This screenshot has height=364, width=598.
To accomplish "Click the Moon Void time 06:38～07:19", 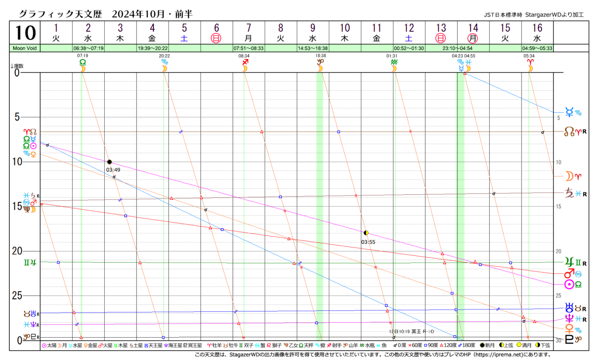I will pos(88,48).
